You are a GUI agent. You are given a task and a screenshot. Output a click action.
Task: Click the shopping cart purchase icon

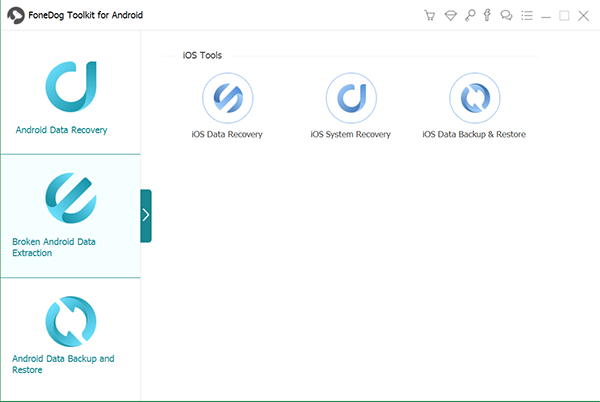point(429,16)
